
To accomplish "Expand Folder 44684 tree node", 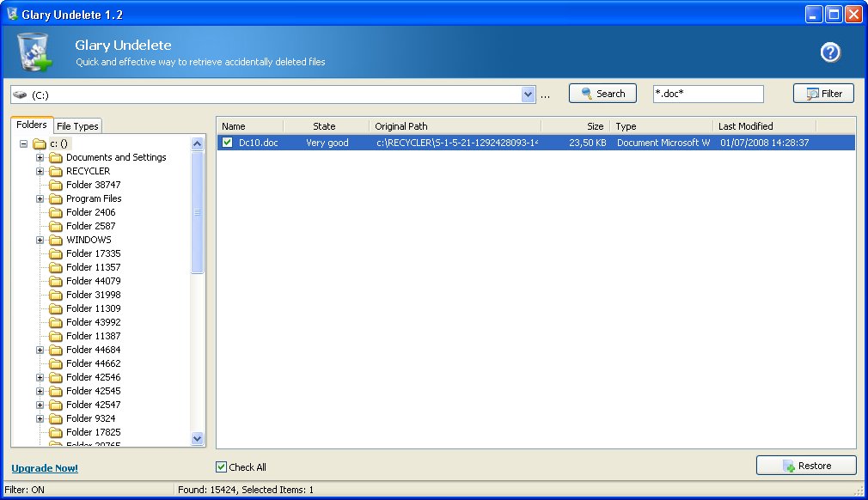I will pos(40,351).
